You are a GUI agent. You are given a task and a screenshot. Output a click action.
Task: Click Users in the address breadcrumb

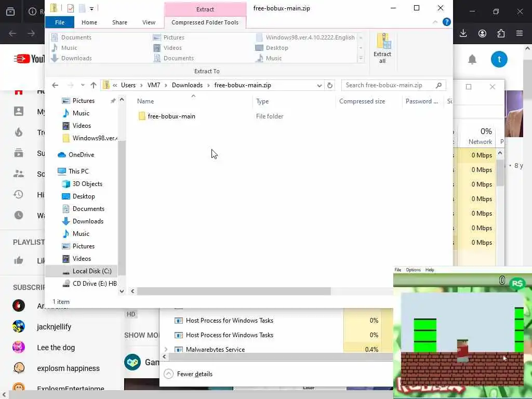(x=128, y=85)
